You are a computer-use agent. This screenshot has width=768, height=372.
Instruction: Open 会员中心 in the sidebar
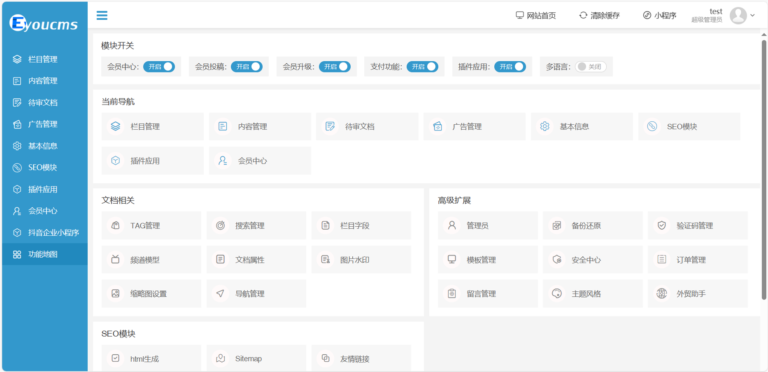[x=45, y=211]
